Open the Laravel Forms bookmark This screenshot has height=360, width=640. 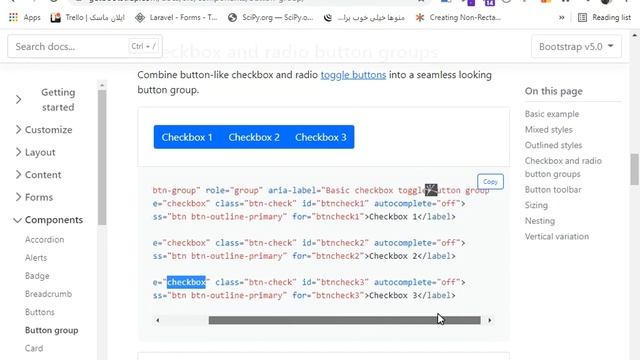(x=176, y=18)
